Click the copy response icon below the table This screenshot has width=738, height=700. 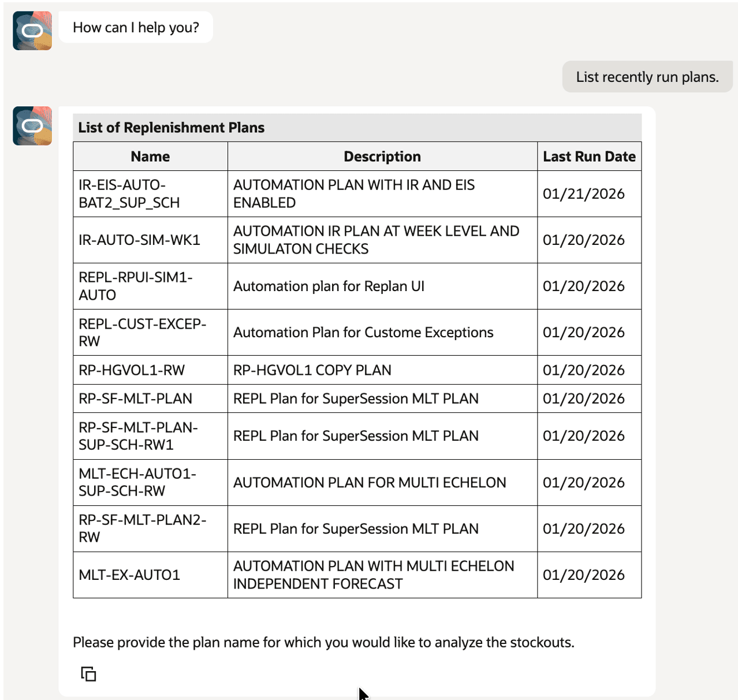click(x=88, y=674)
